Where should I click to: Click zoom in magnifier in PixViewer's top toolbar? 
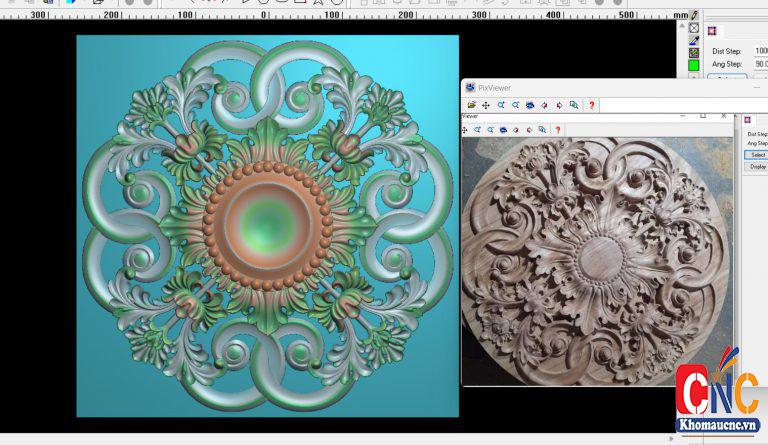[x=501, y=105]
